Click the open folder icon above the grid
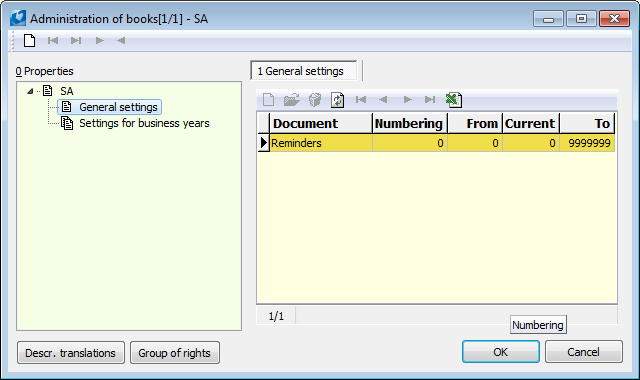The height and width of the screenshot is (380, 640). [291, 100]
